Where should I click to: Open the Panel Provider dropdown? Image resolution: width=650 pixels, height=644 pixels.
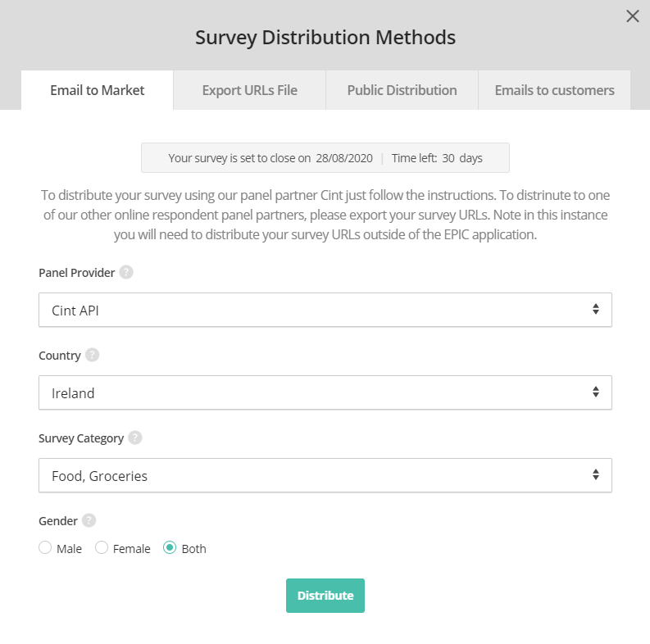[325, 311]
